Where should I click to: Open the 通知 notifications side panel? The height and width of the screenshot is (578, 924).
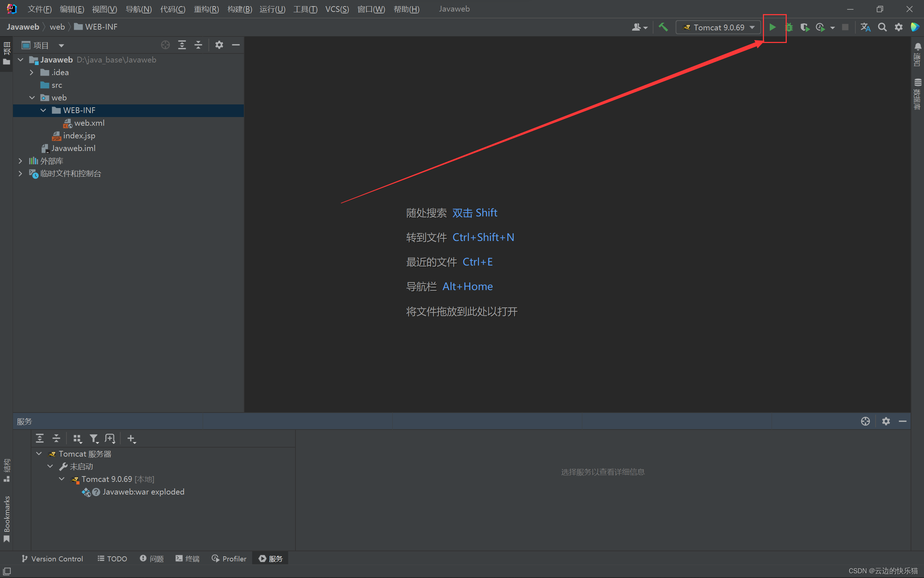917,54
